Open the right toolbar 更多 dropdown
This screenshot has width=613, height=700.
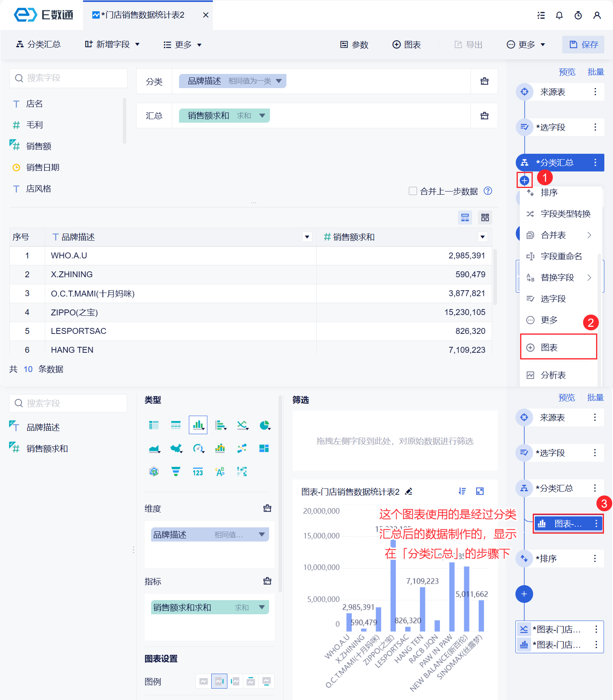pos(526,44)
